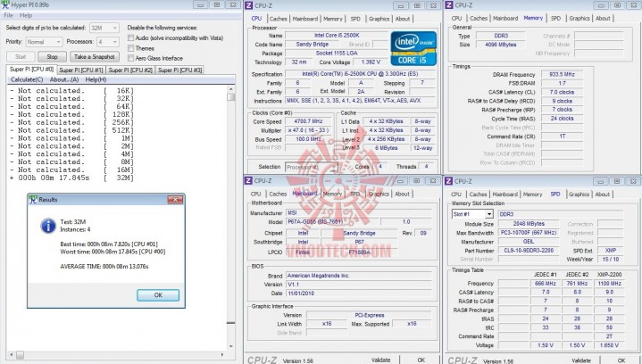The image size is (642, 364).
Task: Select Graphics tab in bottom-right SPD window
Action: point(579,194)
